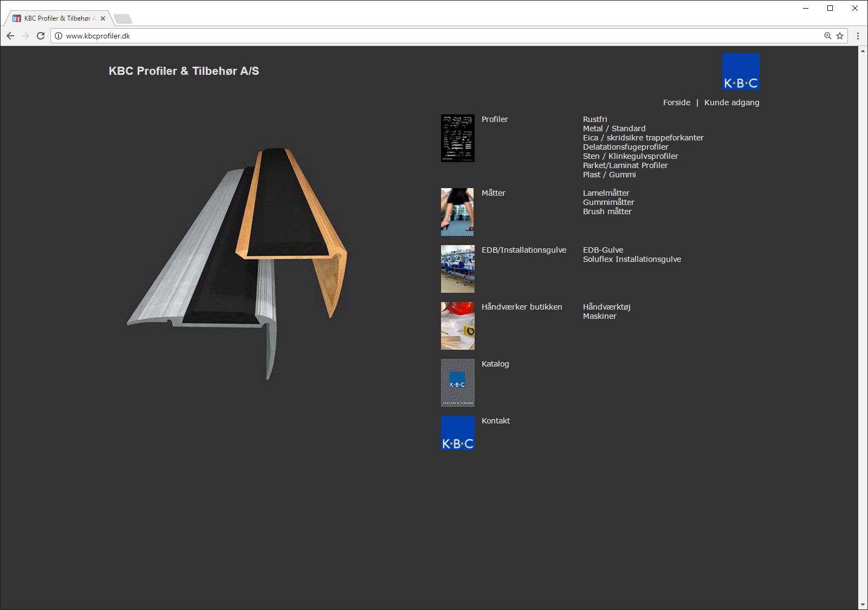Screen dimensions: 868x610
Task: Click the Katalog cover thumbnail
Action: [458, 383]
